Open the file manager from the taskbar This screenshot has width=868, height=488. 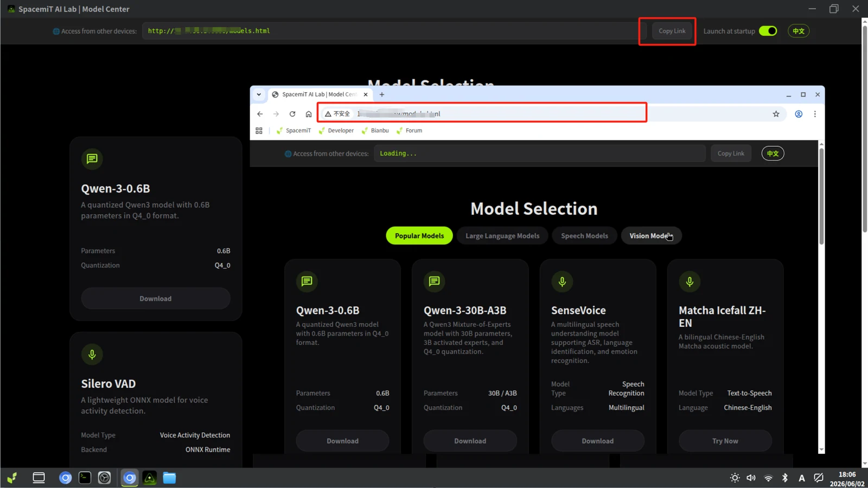[170, 478]
